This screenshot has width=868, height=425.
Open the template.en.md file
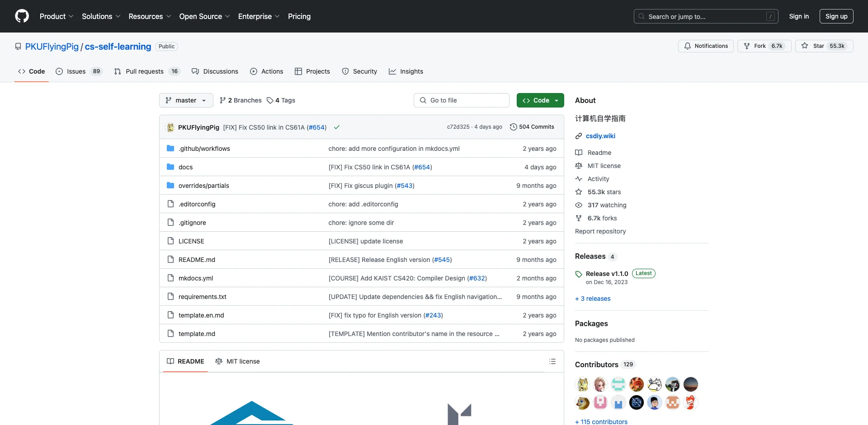click(201, 315)
